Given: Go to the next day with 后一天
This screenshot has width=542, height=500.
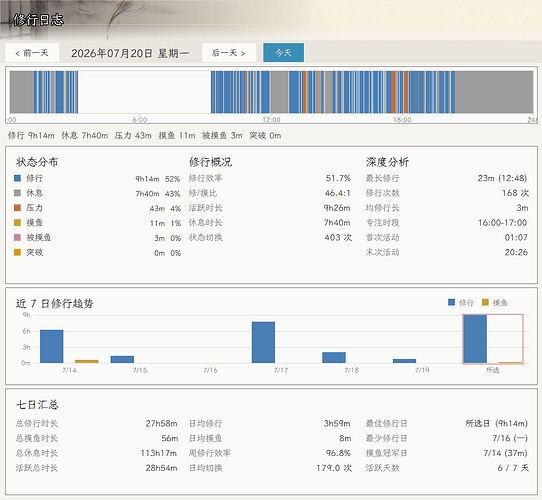Looking at the screenshot, I should pos(229,53).
